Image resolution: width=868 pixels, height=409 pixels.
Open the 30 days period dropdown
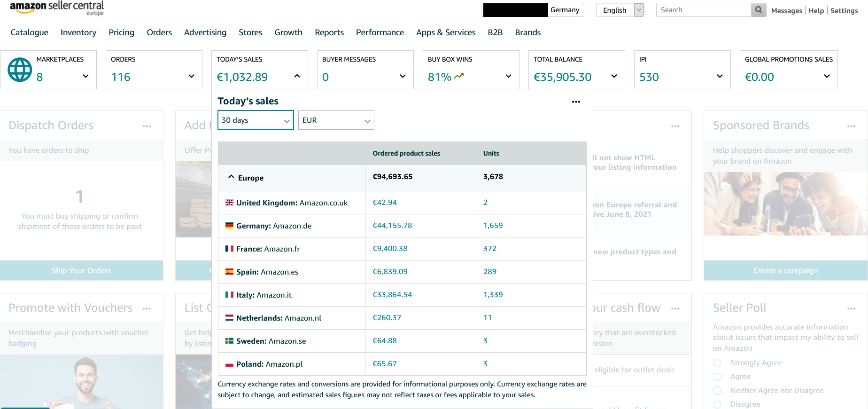pyautogui.click(x=256, y=120)
